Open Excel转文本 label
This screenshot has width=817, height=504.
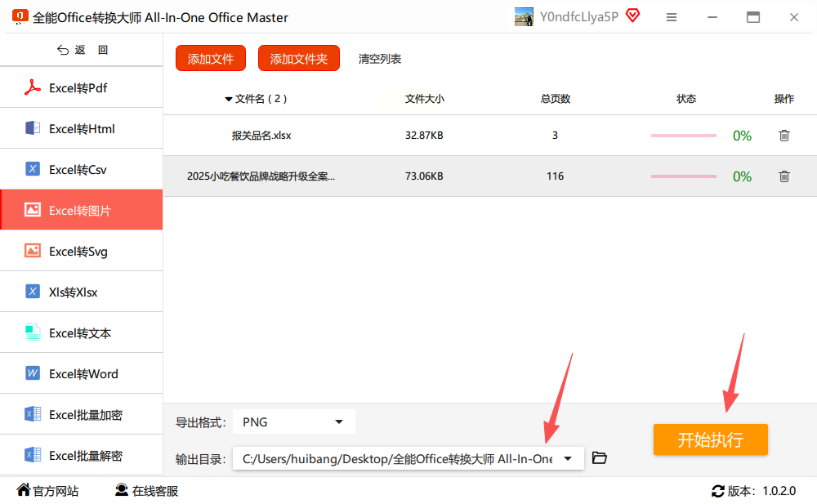point(80,333)
